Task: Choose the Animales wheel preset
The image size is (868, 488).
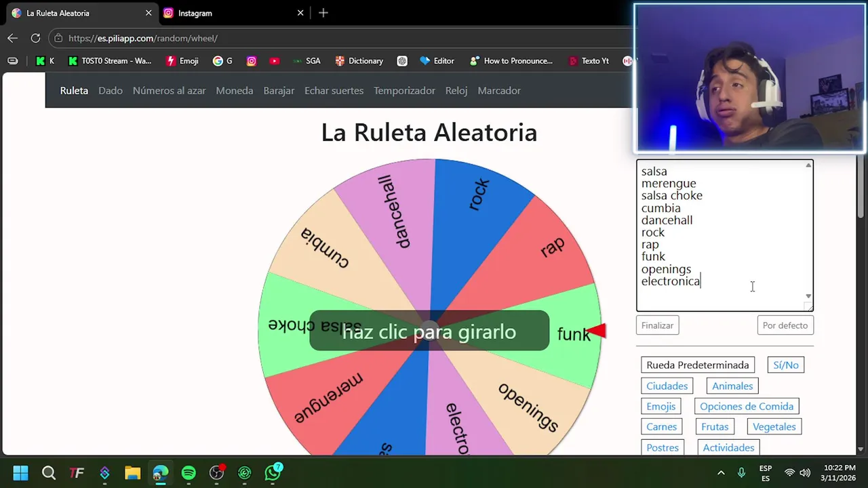Action: coord(732,386)
